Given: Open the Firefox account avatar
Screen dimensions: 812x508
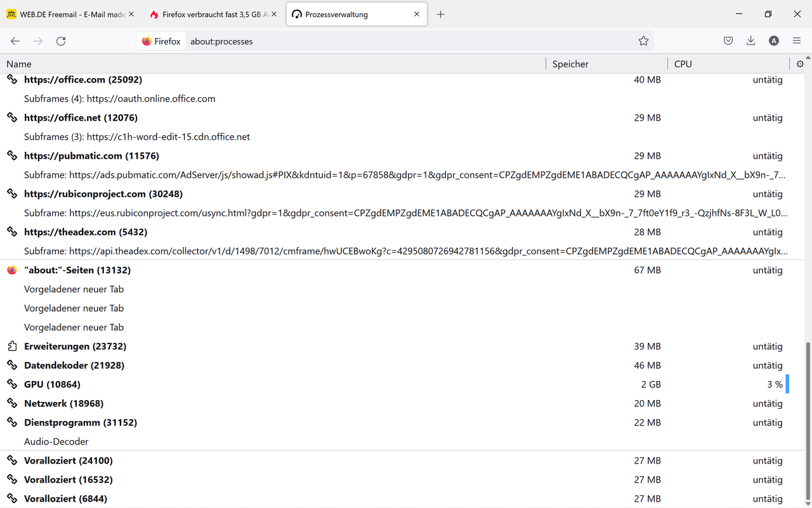Looking at the screenshot, I should point(774,41).
